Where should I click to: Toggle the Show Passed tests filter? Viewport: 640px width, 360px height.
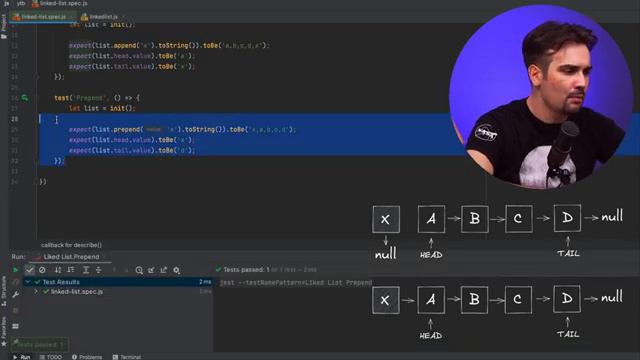(29, 270)
